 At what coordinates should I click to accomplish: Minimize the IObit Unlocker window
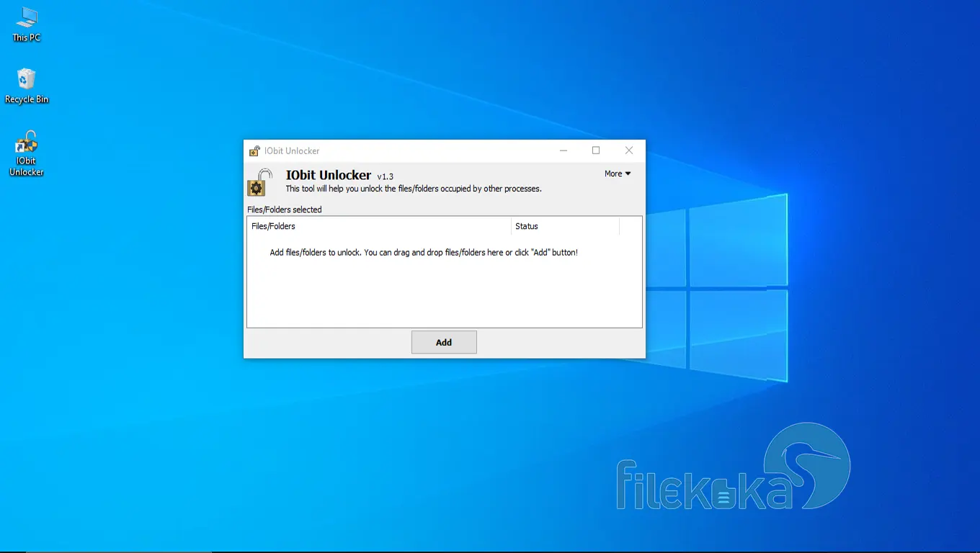(x=563, y=150)
